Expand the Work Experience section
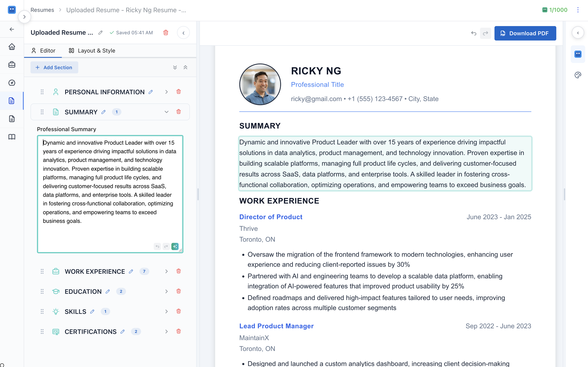Image resolution: width=588 pixels, height=367 pixels. pos(166,271)
